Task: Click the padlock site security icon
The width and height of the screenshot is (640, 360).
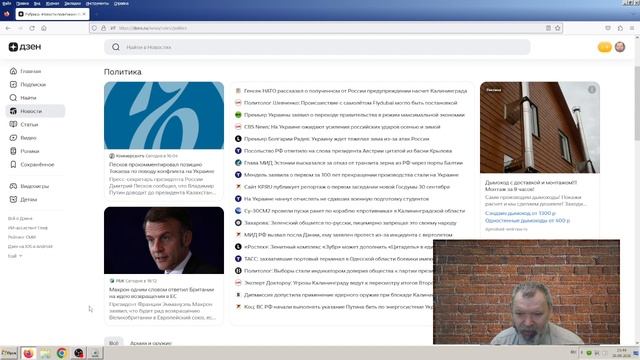Action: [103, 28]
